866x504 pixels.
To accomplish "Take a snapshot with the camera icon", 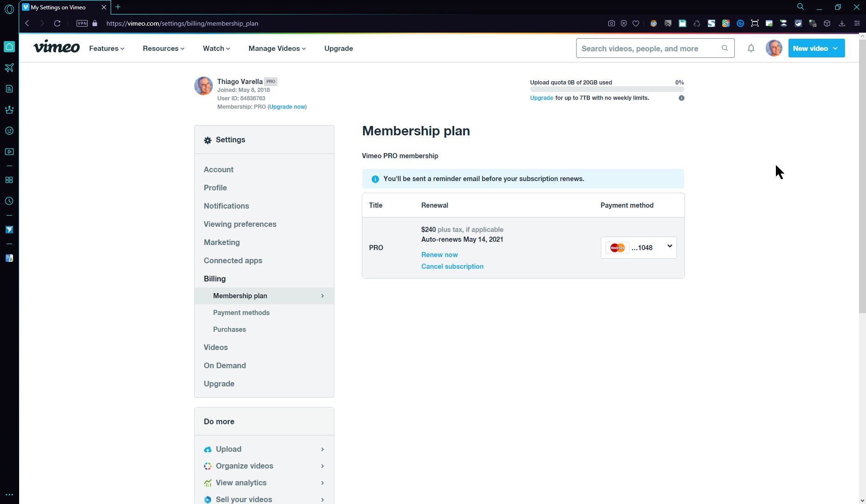I will click(612, 23).
